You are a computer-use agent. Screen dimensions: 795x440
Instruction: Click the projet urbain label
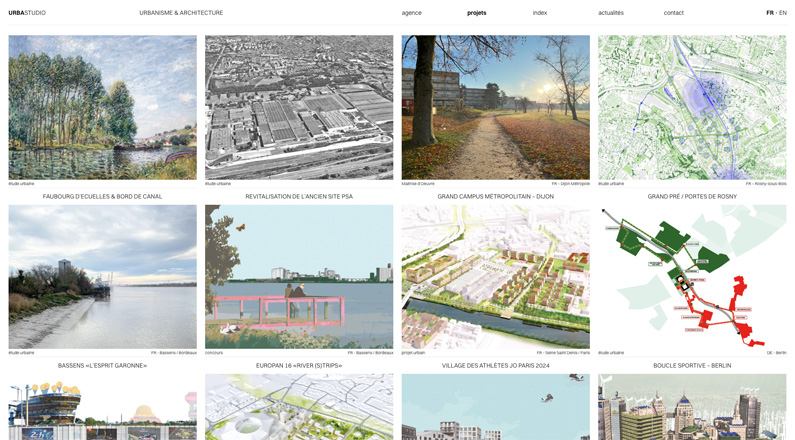coord(413,353)
